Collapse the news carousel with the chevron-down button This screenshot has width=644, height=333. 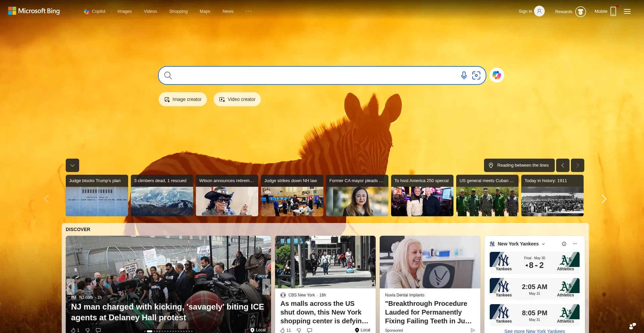pyautogui.click(x=72, y=165)
